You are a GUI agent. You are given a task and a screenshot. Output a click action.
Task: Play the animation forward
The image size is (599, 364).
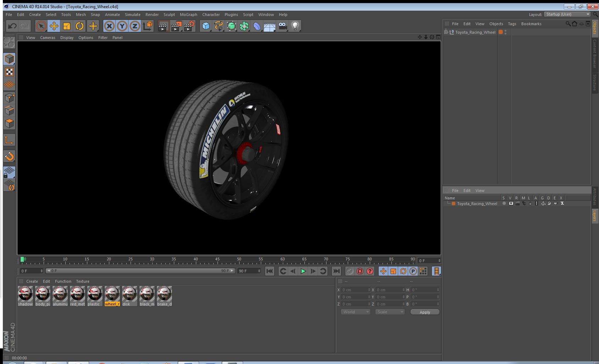click(303, 271)
